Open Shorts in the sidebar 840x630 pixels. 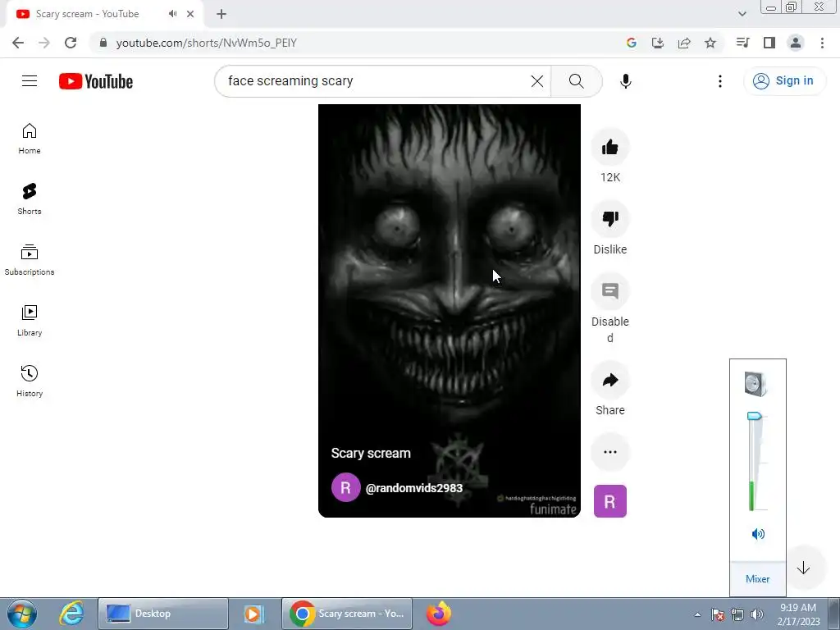pos(30,199)
